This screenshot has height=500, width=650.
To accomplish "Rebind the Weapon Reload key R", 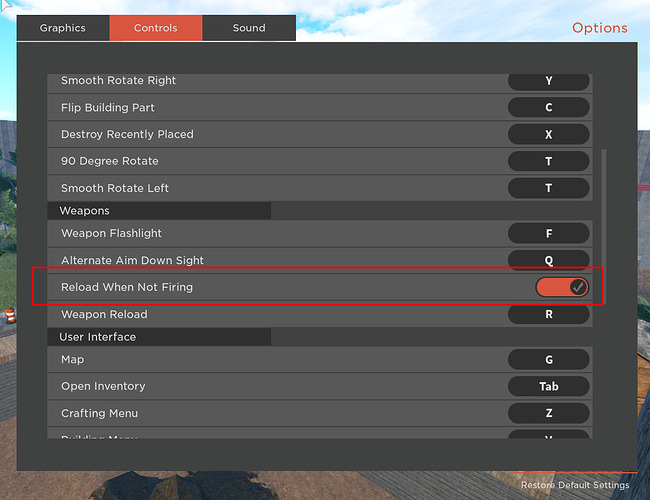I will [548, 314].
